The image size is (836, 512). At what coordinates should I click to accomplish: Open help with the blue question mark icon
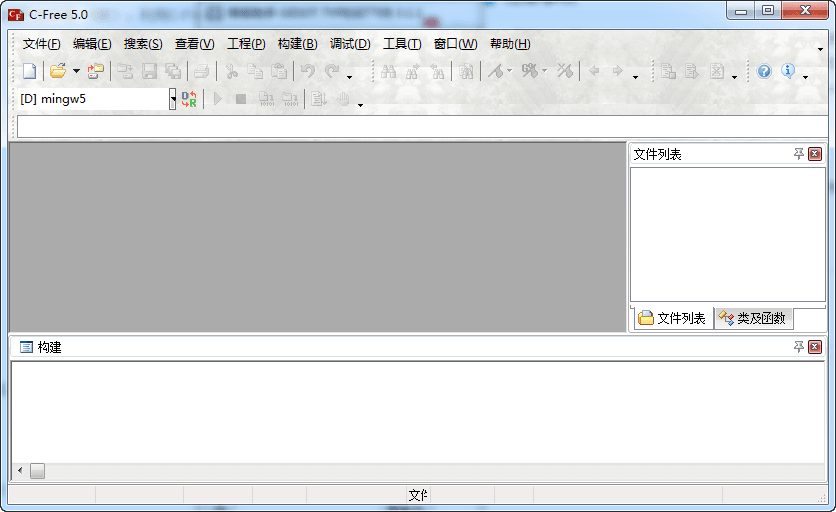(x=764, y=71)
